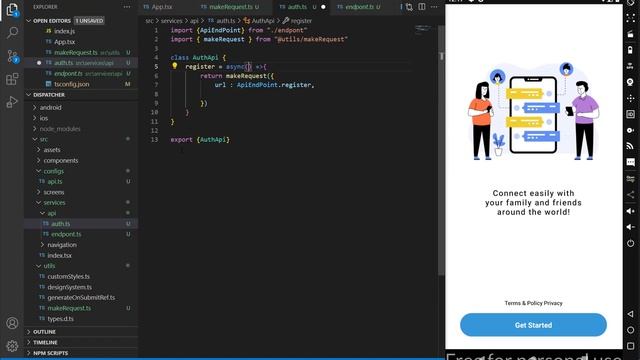Click the editor vertical scrollbar
Screen dimensions: 640x360
click(441, 151)
